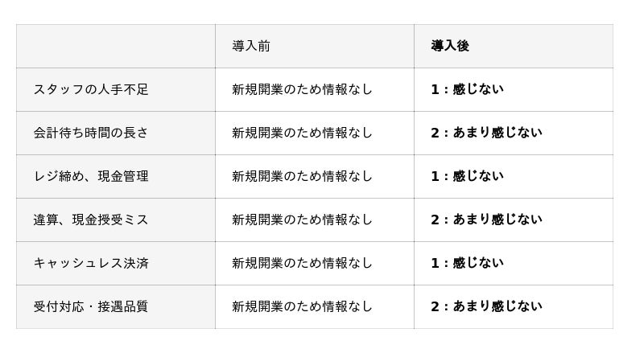Click 導入後 rating for レジ締め、現金管理
This screenshot has height=353, width=644.
(467, 176)
